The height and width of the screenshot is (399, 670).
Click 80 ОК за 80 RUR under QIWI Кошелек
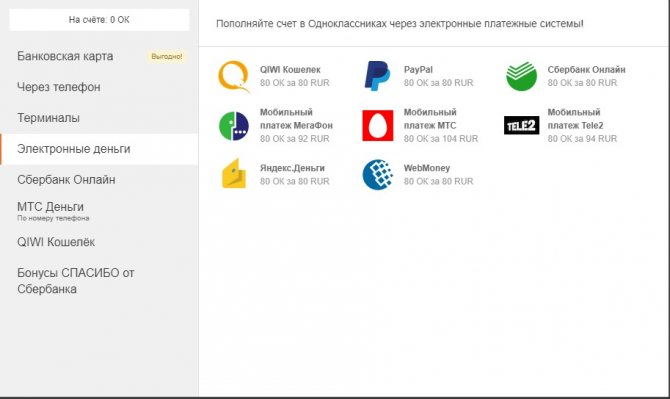294,83
